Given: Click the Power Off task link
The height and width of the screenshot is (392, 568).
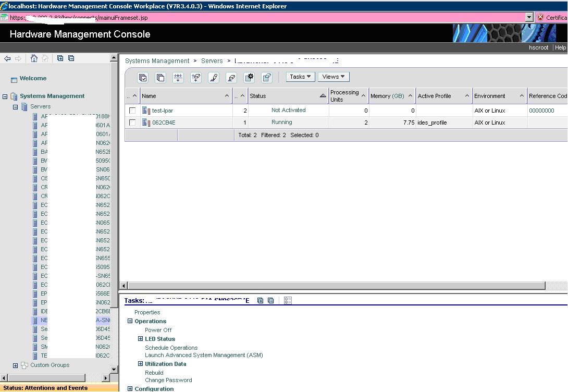Looking at the screenshot, I should point(158,330).
